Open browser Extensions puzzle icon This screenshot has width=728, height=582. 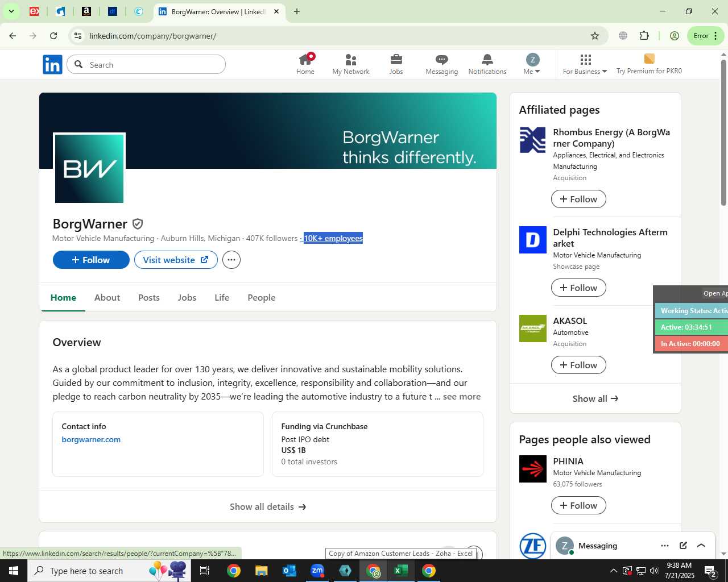[644, 36]
